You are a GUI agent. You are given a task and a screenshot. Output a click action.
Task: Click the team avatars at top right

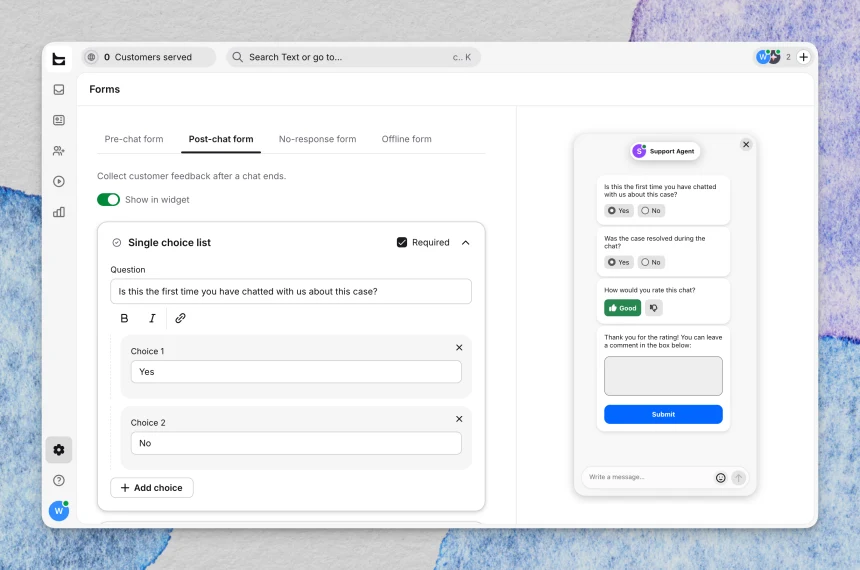pyautogui.click(x=768, y=57)
